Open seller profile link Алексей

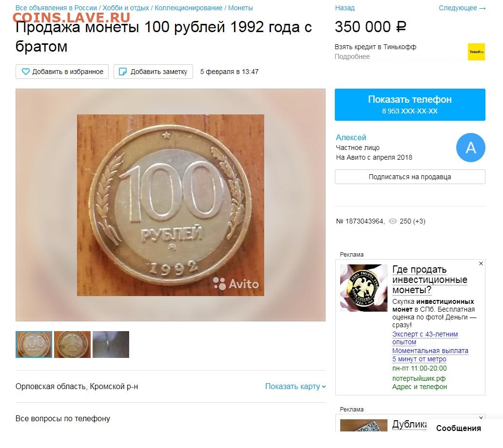click(x=351, y=137)
